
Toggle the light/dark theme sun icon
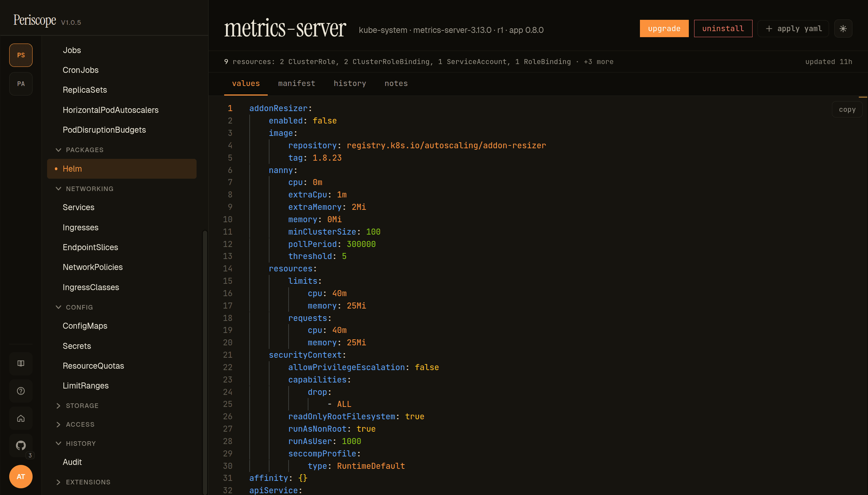843,29
